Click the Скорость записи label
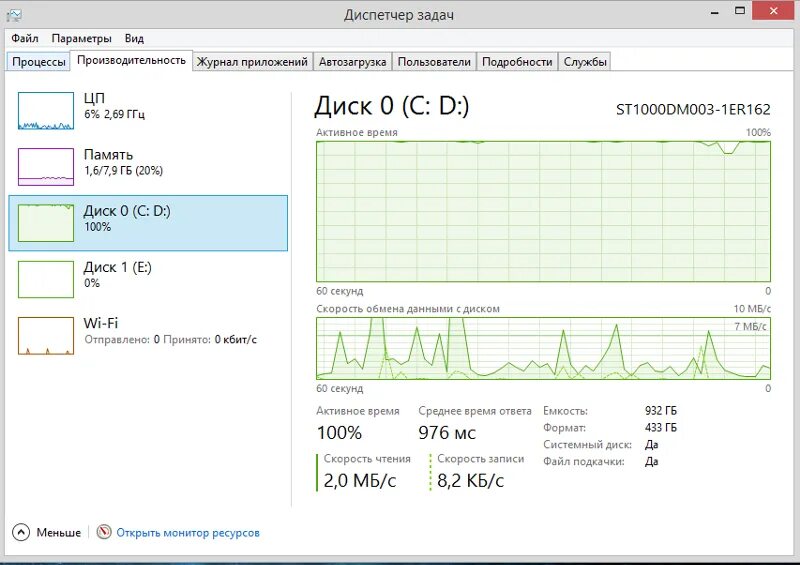The image size is (800, 565). click(x=481, y=459)
